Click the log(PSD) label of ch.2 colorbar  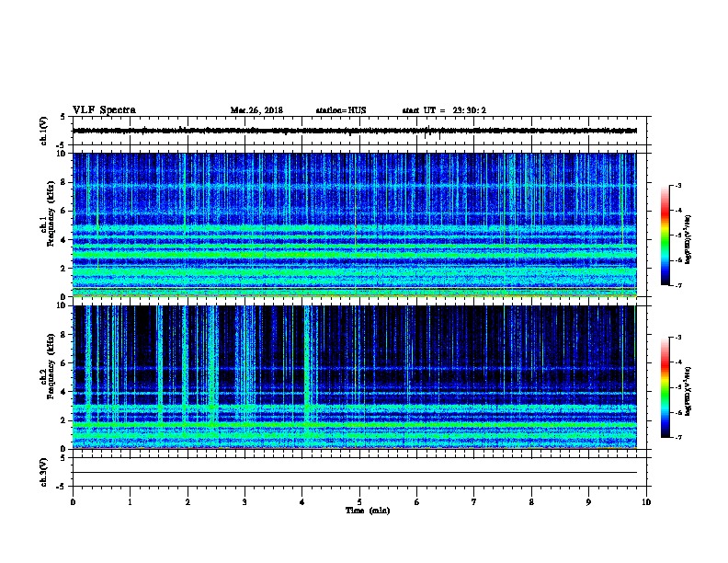pyautogui.click(x=688, y=391)
